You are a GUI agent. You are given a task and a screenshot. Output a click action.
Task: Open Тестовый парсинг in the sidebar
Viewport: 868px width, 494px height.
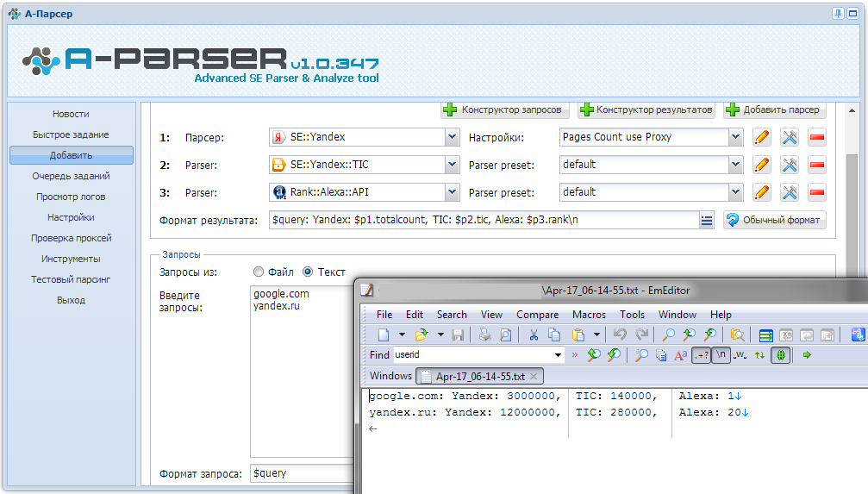71,279
